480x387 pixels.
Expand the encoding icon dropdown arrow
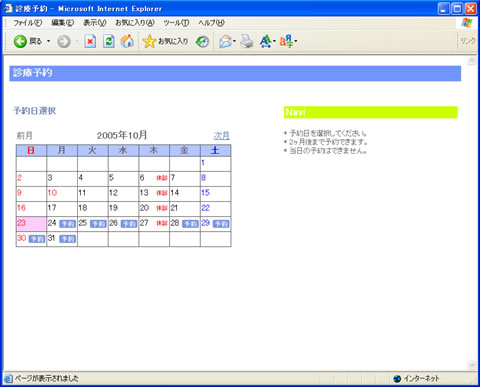pos(296,41)
